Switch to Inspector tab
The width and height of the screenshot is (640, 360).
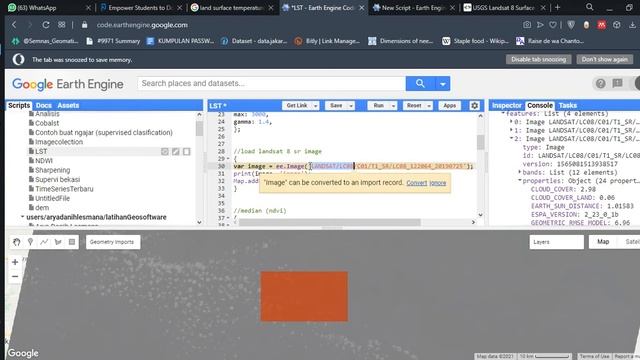click(x=507, y=105)
